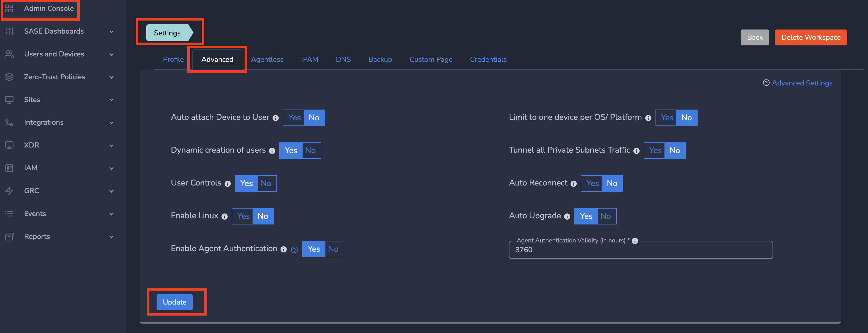Select the SASE Dashboards sidebar icon
Image resolution: width=868 pixels, height=333 pixels.
click(x=9, y=31)
